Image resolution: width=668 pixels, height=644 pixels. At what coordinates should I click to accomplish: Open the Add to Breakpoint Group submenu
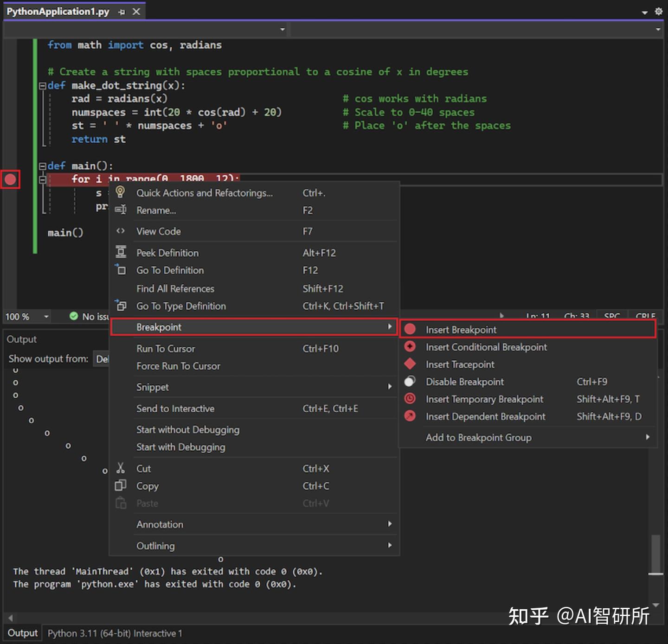pyautogui.click(x=479, y=437)
